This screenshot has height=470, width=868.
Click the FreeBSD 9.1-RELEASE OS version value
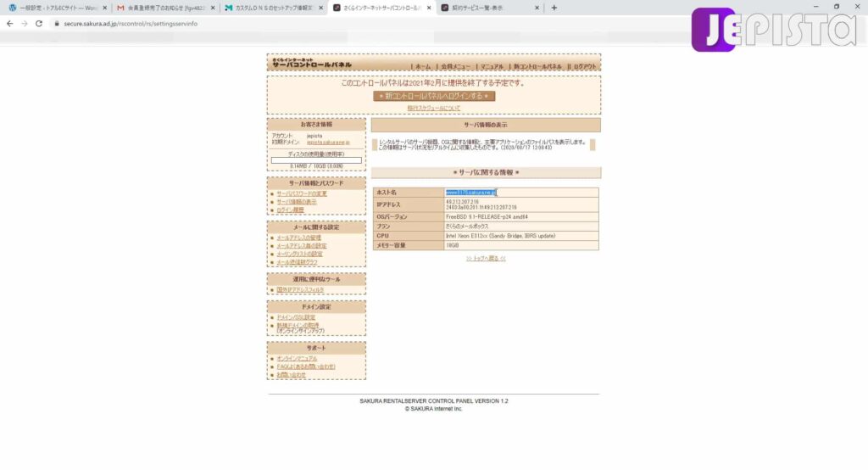[x=487, y=216]
